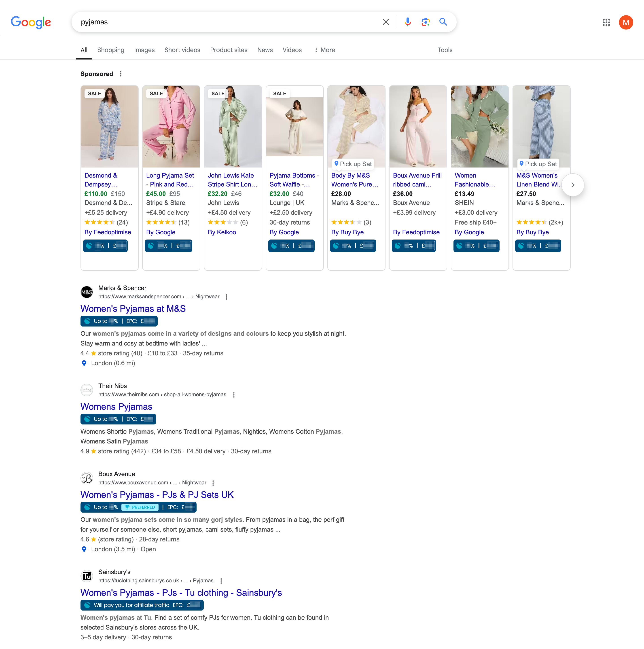The height and width of the screenshot is (649, 644).
Task: Open the green SHEIN pyjama set image
Action: point(480,126)
